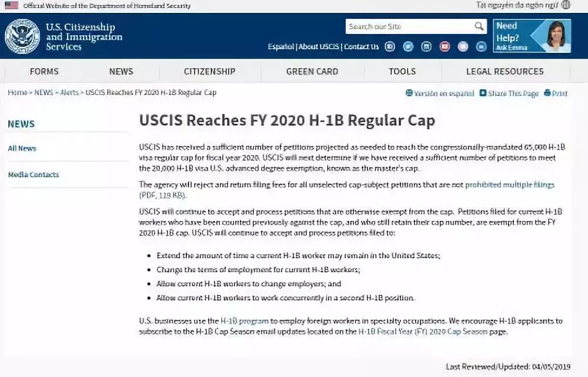Image resolution: width=588 pixels, height=377 pixels.
Task: Open H-1B Fiscal Year 2020 Cap Season link
Action: pyautogui.click(x=423, y=331)
